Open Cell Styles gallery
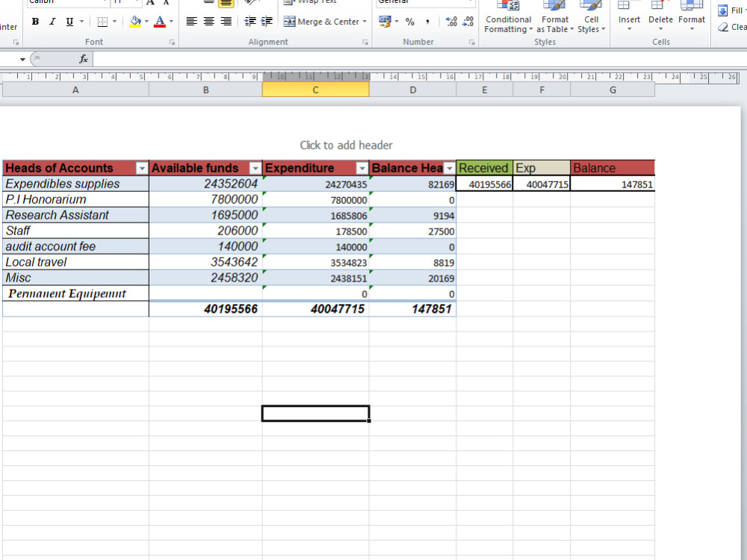This screenshot has width=747, height=560. click(591, 17)
